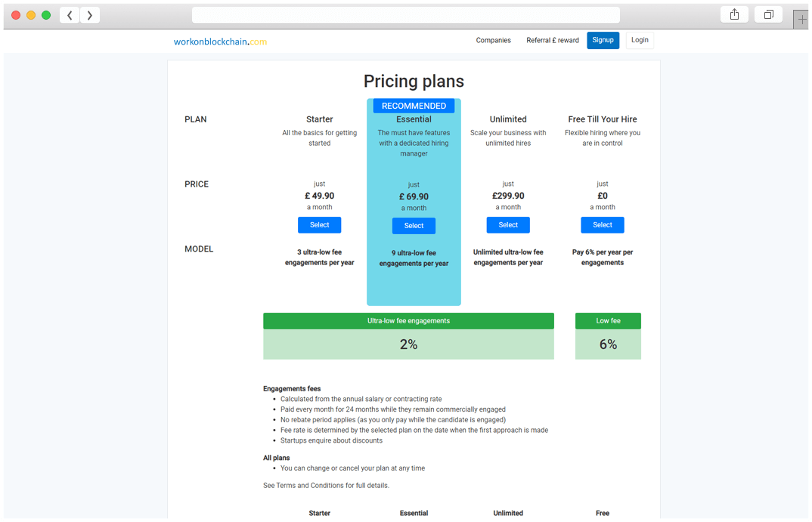Image resolution: width=812 pixels, height=522 pixels.
Task: Select the Essential plan
Action: [414, 225]
